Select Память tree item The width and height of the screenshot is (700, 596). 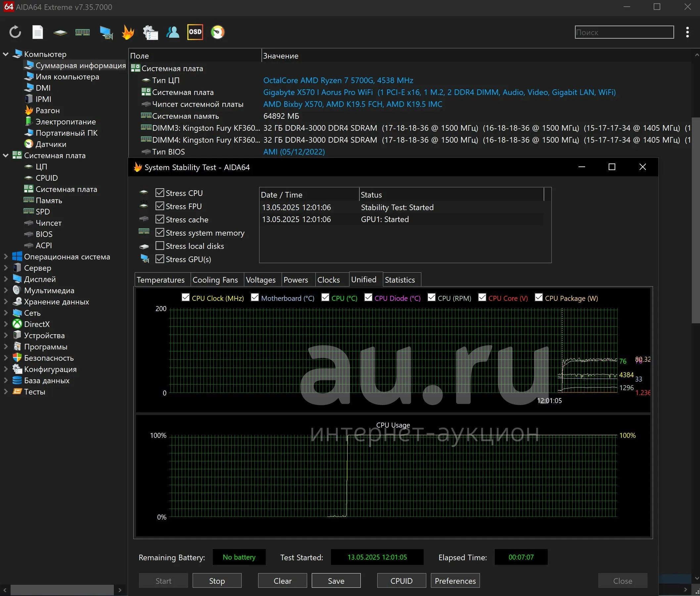click(x=43, y=200)
